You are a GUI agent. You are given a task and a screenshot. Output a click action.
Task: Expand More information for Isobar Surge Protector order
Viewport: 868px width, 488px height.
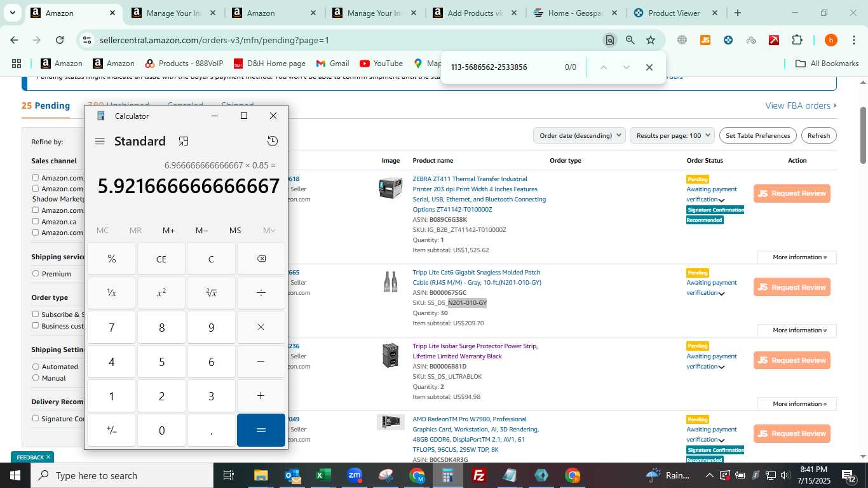(797, 404)
